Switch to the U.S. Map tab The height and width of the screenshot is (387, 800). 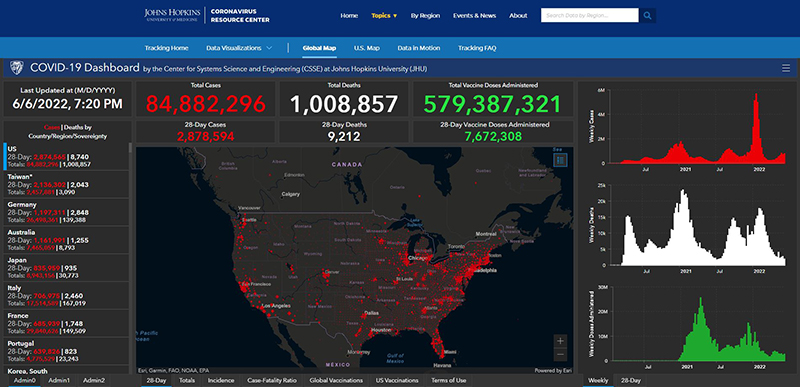pos(367,48)
